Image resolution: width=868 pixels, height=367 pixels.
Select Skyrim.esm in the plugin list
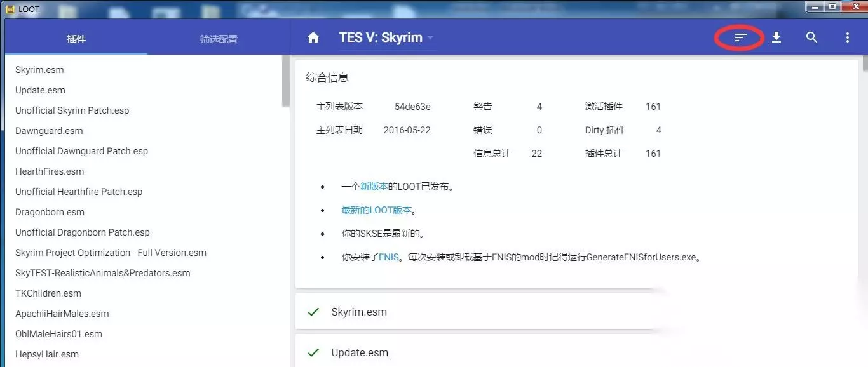point(39,70)
